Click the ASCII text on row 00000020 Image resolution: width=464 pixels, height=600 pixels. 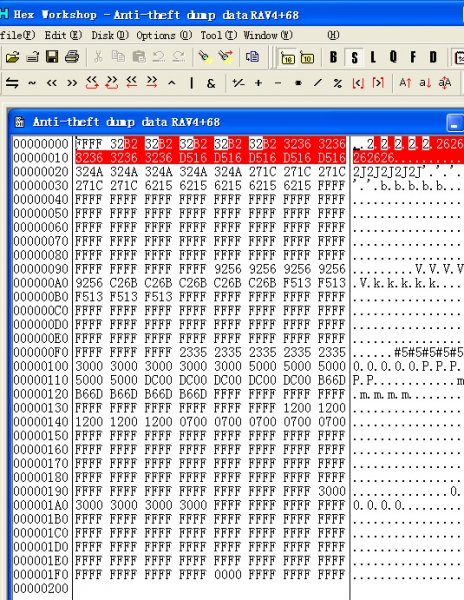pyautogui.click(x=408, y=172)
